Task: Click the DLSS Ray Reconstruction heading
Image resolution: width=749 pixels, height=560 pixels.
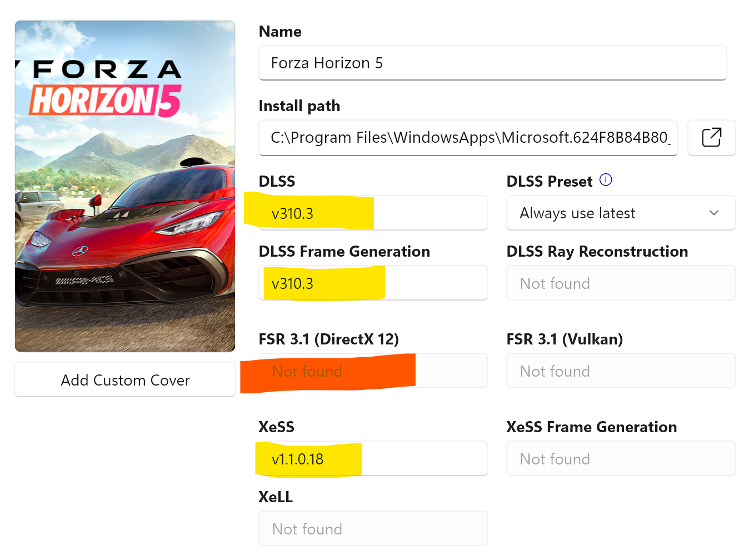Action: 597,252
